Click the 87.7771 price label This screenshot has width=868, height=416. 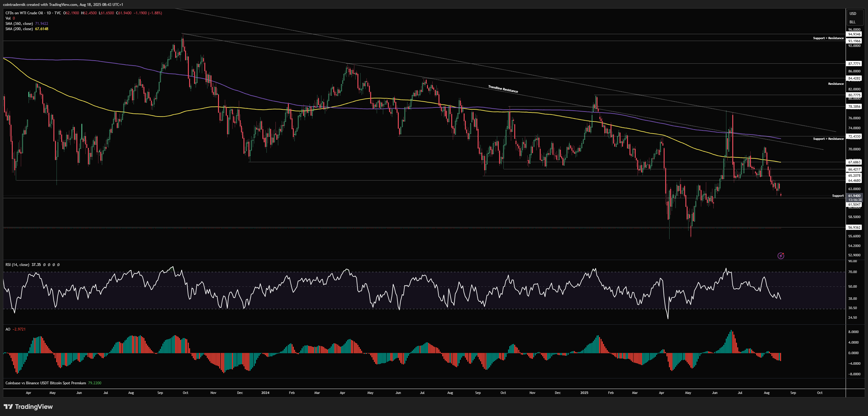tap(854, 64)
